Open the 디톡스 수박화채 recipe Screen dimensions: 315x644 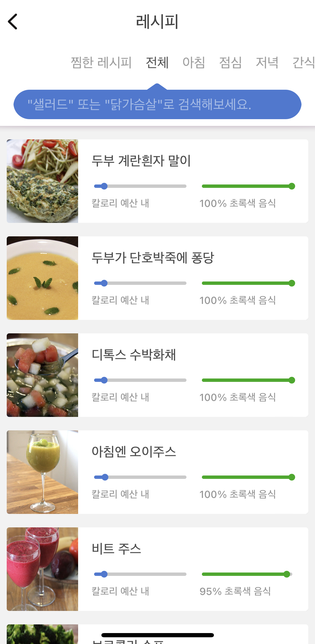(134, 355)
